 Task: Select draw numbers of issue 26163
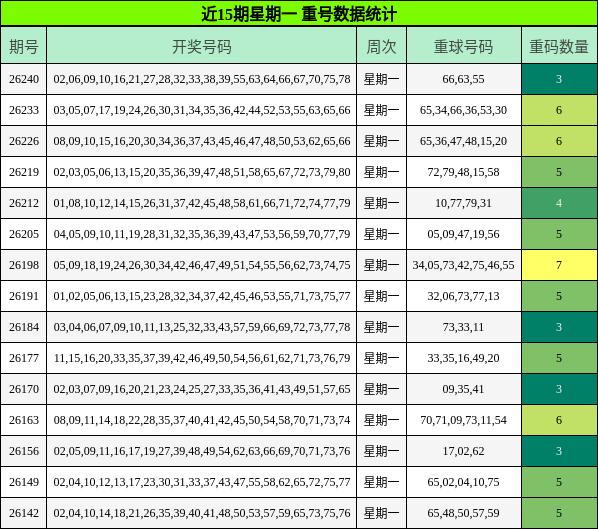click(202, 420)
